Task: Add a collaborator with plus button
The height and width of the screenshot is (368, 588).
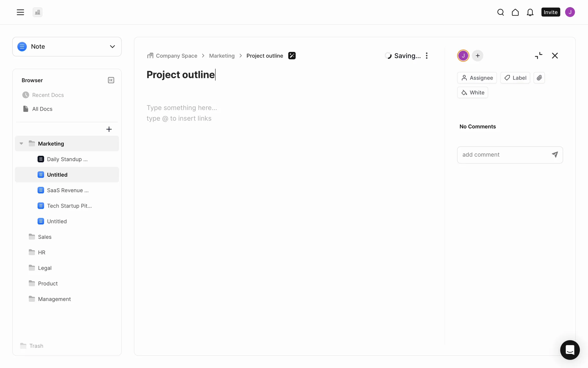Action: [477, 56]
